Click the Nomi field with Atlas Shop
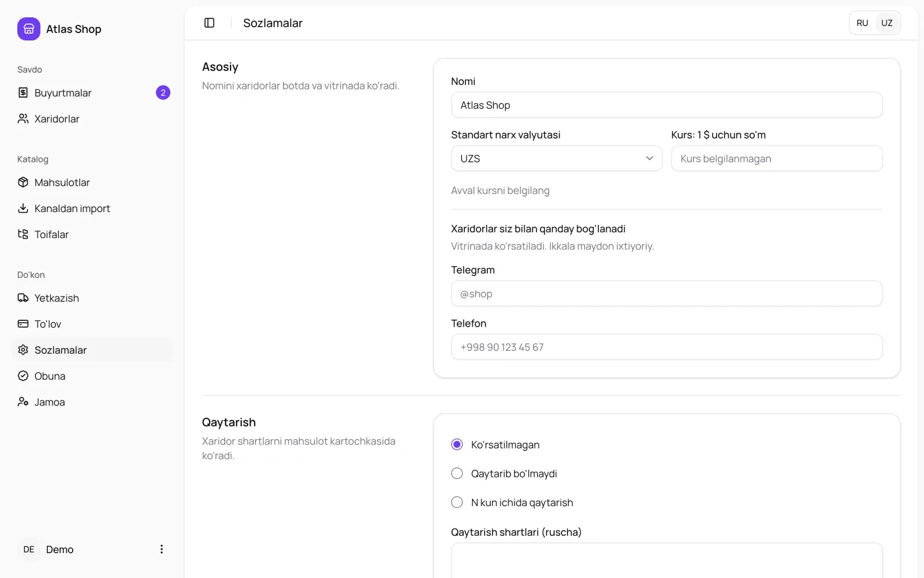The image size is (924, 578). [666, 105]
